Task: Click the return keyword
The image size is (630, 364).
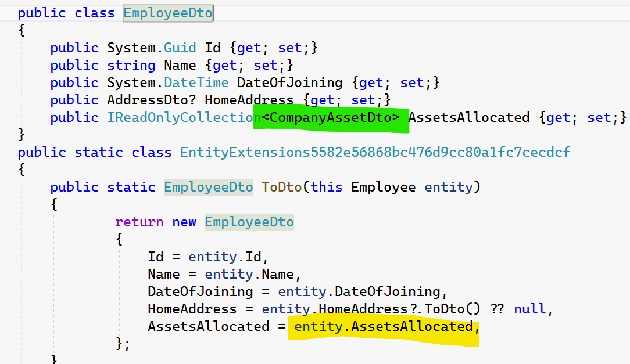Action: [139, 222]
